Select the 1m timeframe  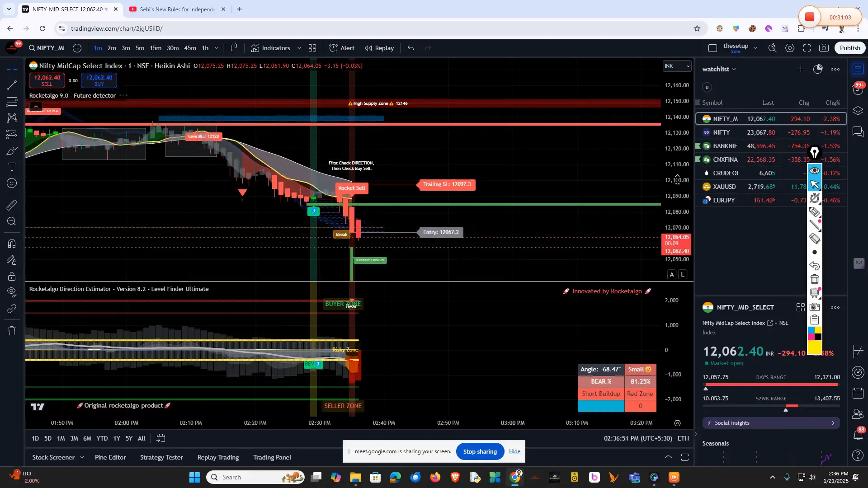[98, 48]
